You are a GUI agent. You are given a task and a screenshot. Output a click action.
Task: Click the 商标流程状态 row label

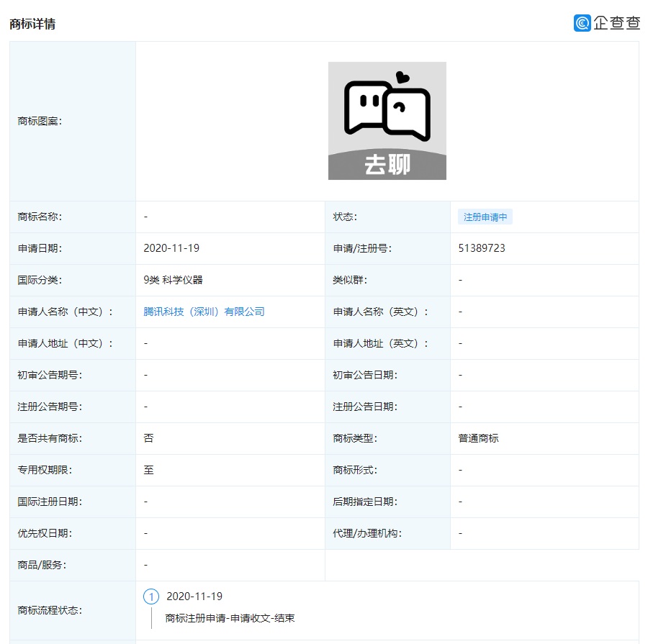tap(49, 610)
